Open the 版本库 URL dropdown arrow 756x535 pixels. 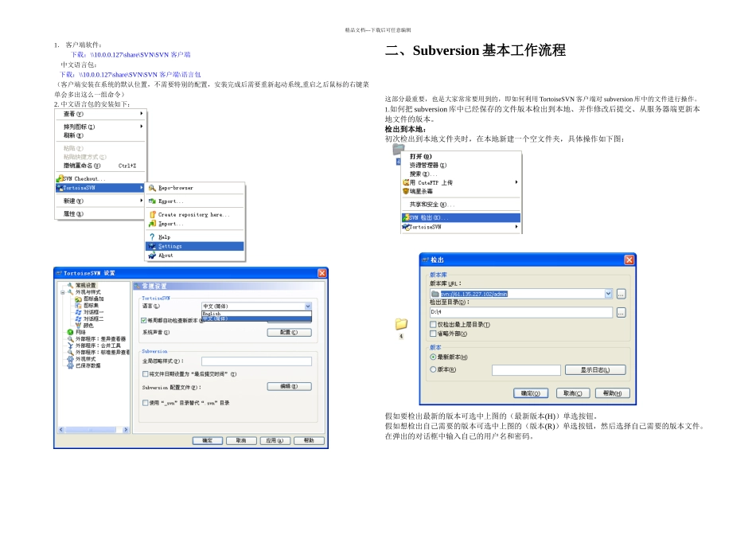(608, 294)
